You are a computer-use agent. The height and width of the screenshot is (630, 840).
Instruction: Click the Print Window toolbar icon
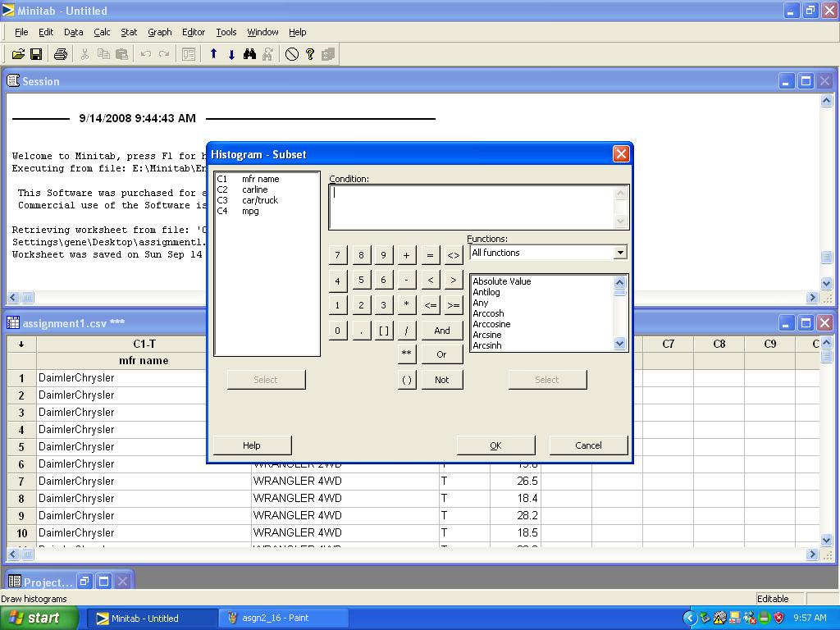[60, 54]
